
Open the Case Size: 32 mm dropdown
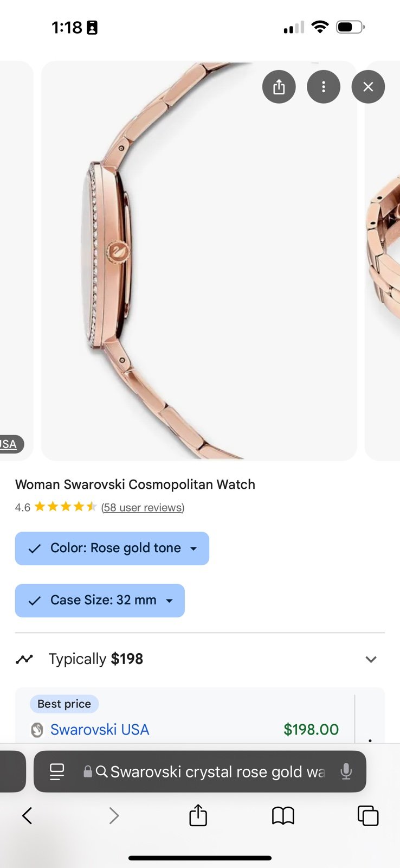tap(100, 601)
